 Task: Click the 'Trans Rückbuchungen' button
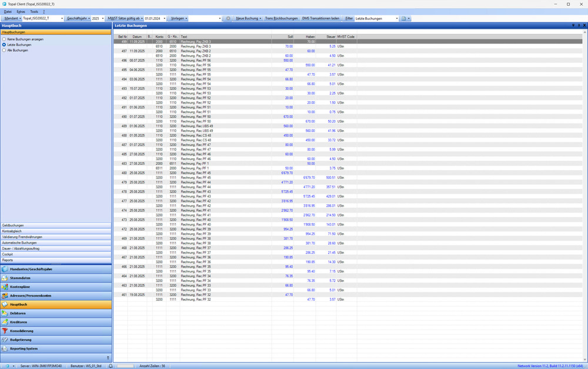pyautogui.click(x=281, y=18)
